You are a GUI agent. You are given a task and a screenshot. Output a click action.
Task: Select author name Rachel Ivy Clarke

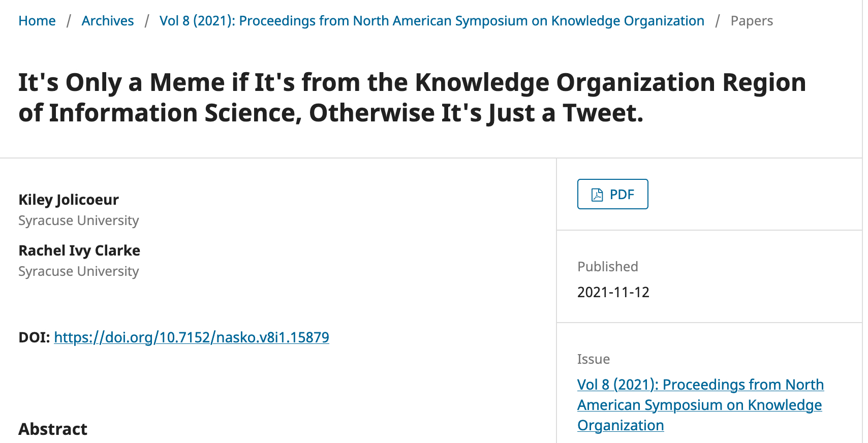coord(79,250)
